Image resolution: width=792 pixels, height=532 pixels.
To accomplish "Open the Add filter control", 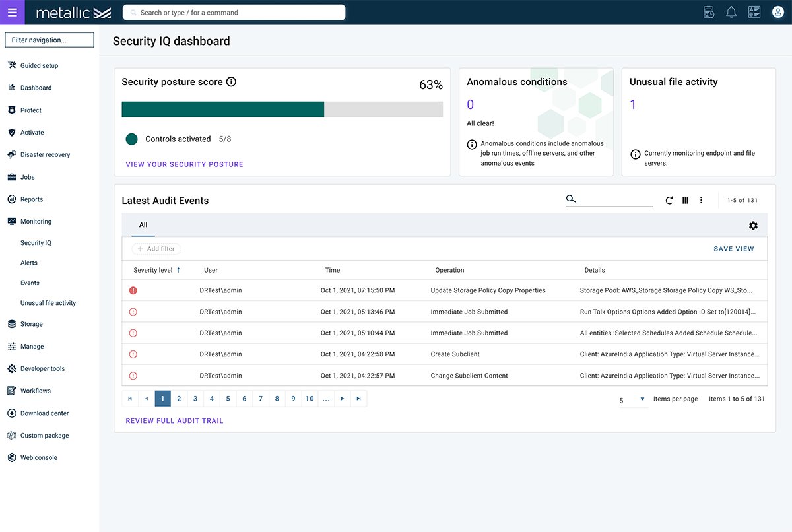I will pos(155,249).
